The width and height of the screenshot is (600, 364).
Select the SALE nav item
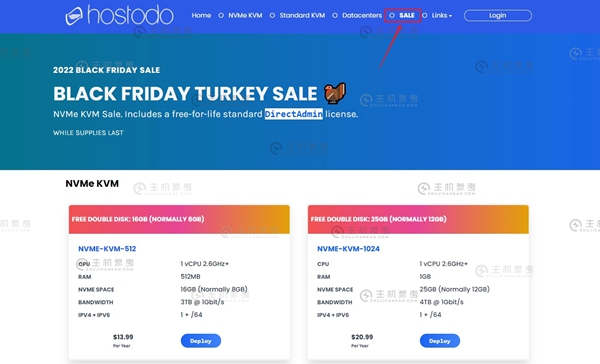[x=407, y=15]
